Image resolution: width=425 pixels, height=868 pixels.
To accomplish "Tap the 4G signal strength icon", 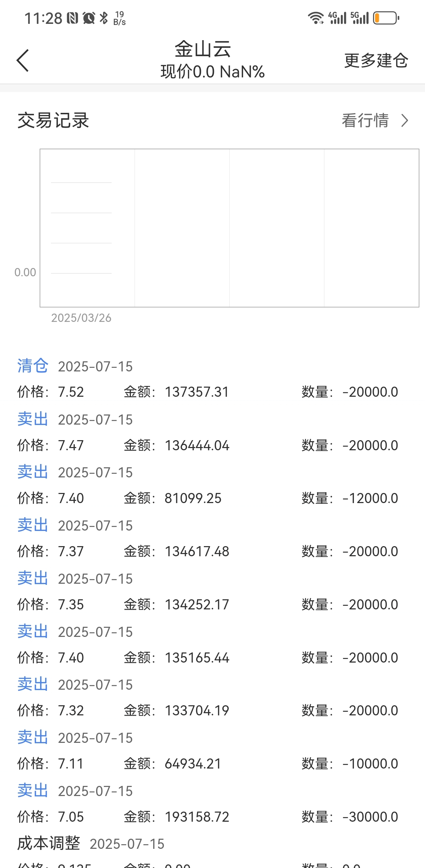I will pos(337,18).
